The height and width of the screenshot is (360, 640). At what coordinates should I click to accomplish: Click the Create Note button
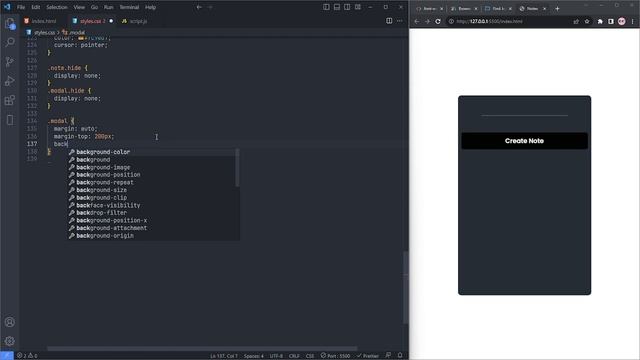click(524, 141)
